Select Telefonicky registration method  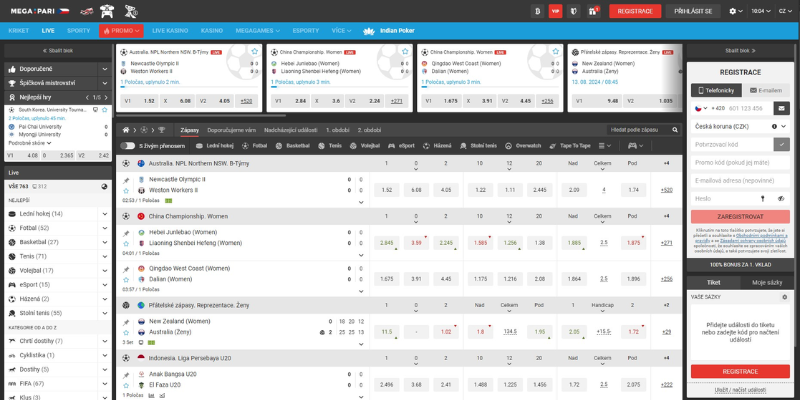(716, 90)
